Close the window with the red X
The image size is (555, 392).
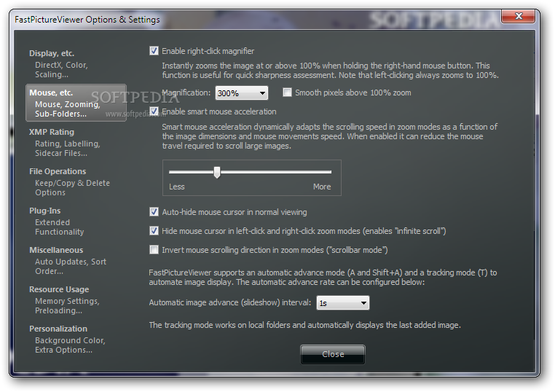[518, 16]
